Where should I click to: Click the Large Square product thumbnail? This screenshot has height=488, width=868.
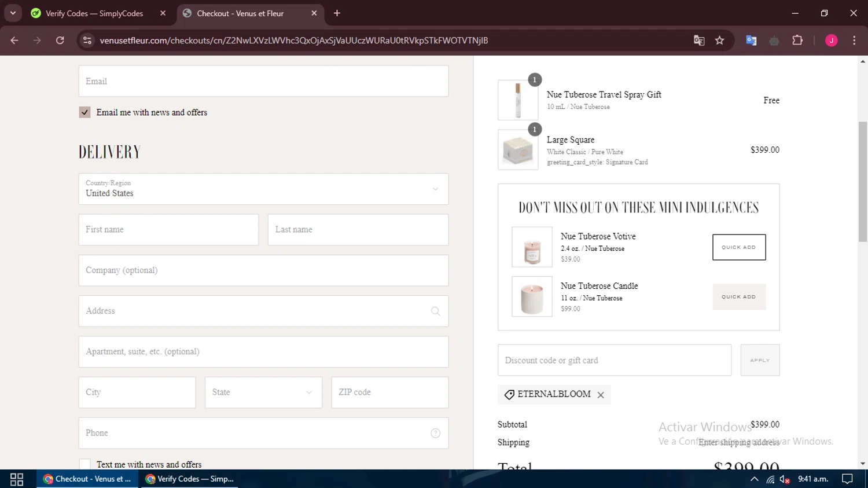coord(518,149)
